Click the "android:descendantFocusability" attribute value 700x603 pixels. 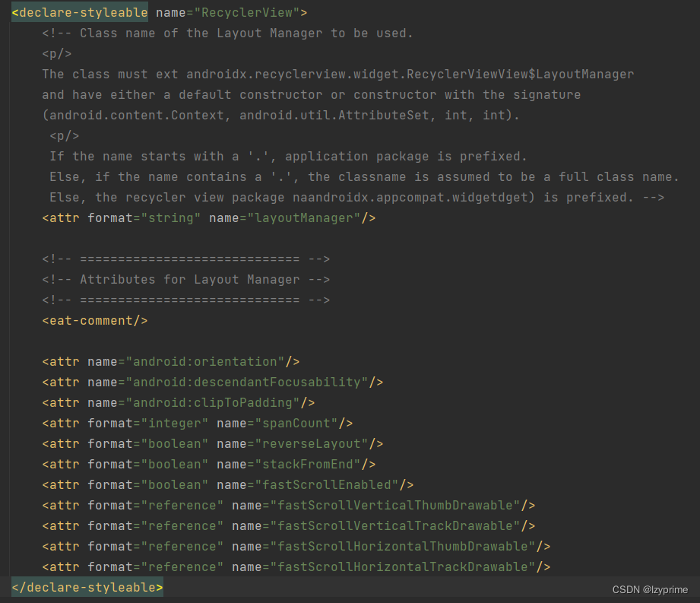(246, 382)
